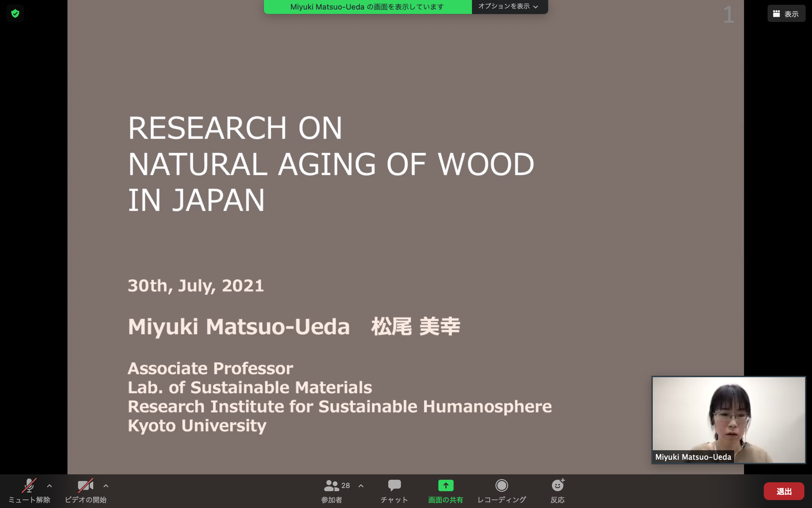Start video with ビデオの開始
The width and height of the screenshot is (812, 508).
point(86,491)
